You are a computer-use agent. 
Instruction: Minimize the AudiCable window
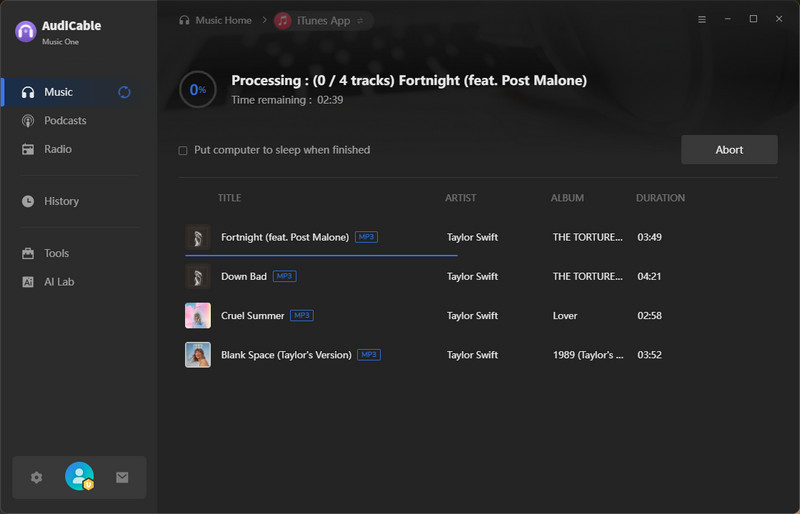point(728,19)
